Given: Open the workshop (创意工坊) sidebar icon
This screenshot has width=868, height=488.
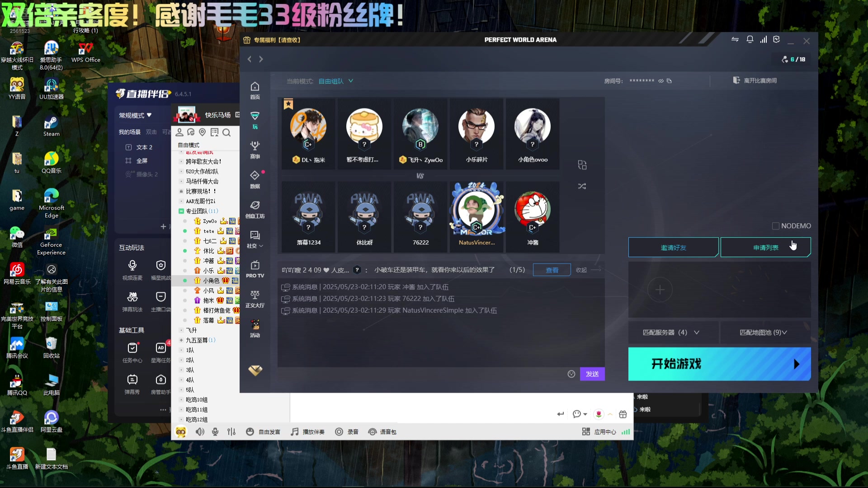Looking at the screenshot, I should point(255,210).
